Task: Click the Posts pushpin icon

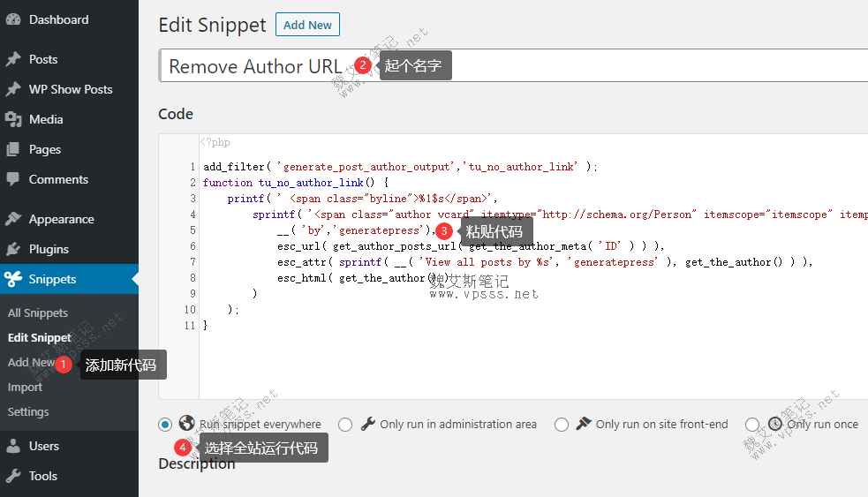Action: 13,59
